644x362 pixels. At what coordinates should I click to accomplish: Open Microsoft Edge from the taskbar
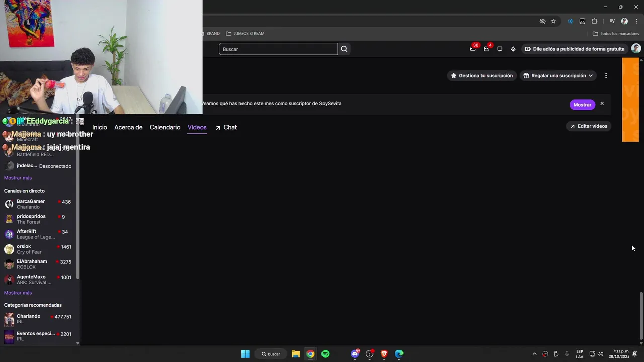pyautogui.click(x=399, y=354)
